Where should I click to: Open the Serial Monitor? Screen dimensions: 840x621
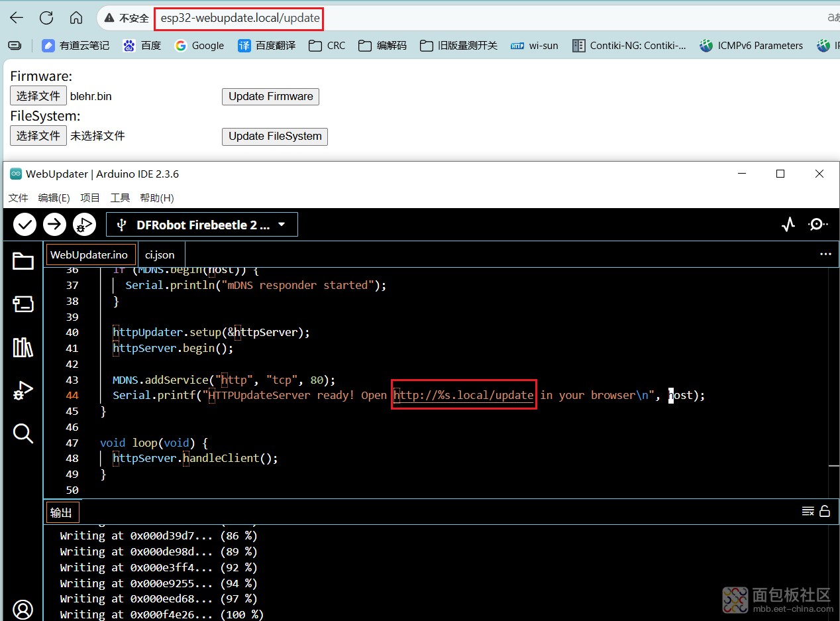point(818,225)
